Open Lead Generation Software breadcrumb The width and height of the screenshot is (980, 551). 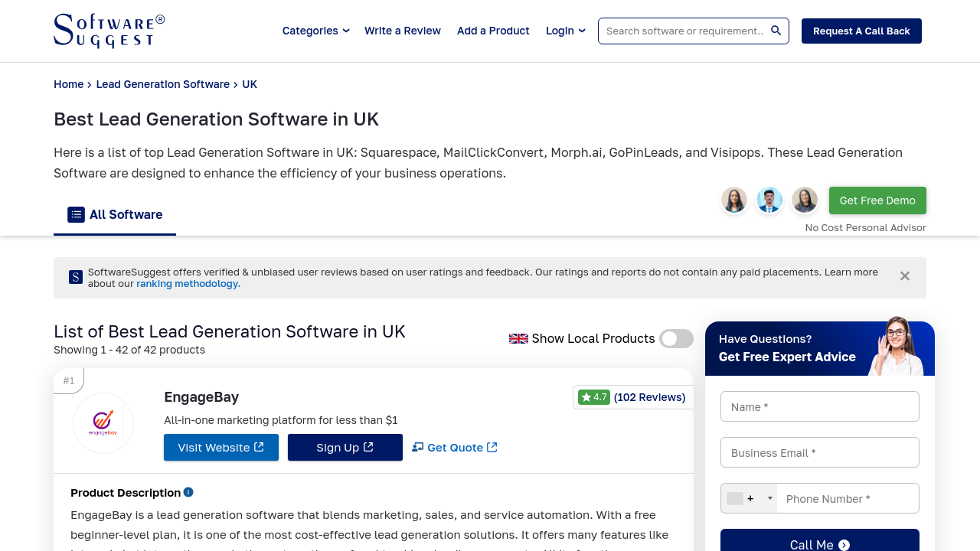(163, 84)
